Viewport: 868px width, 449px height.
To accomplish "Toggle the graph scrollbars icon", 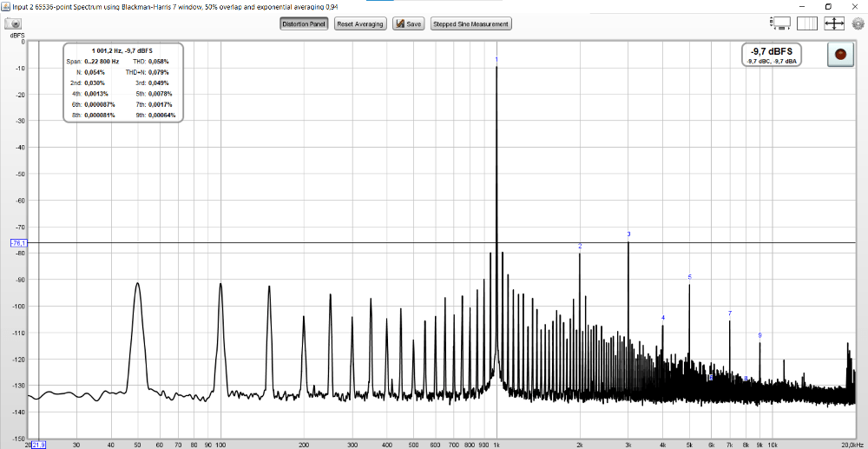I will [780, 23].
